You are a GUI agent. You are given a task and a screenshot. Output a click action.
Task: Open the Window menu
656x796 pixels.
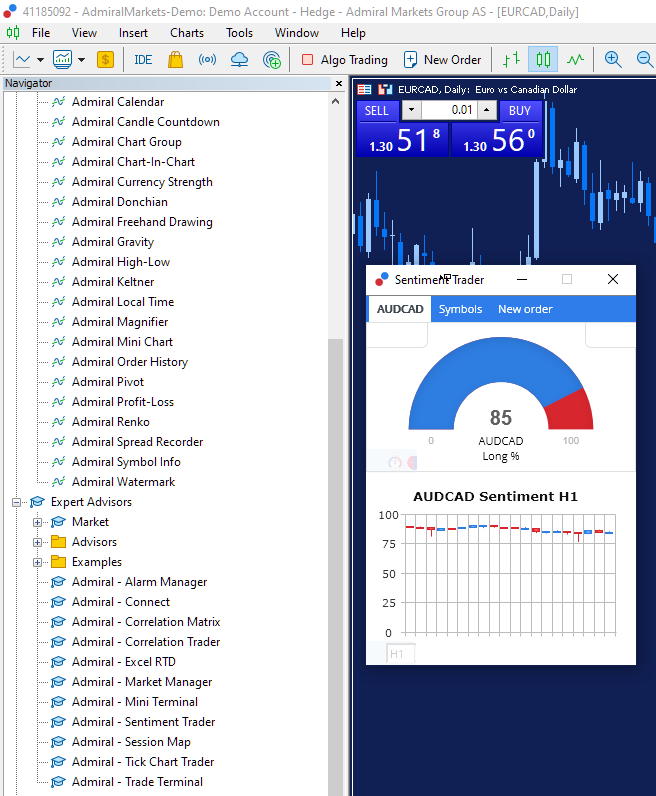(x=297, y=33)
